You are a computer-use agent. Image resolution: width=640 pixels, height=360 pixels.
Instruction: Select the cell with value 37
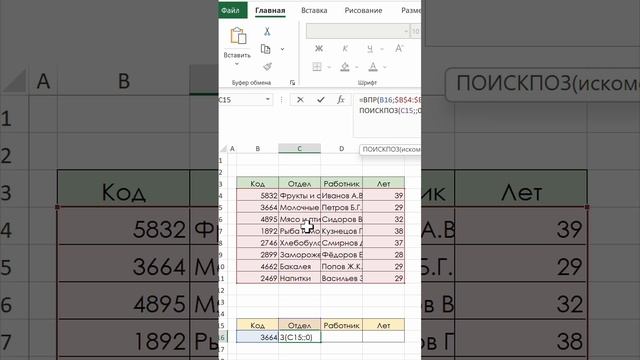[383, 243]
